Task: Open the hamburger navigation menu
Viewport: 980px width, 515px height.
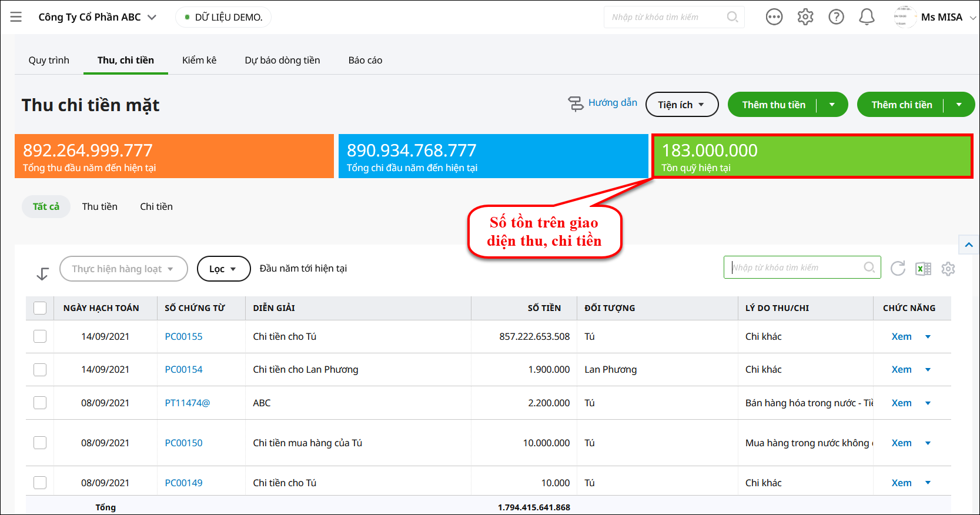Action: [16, 17]
